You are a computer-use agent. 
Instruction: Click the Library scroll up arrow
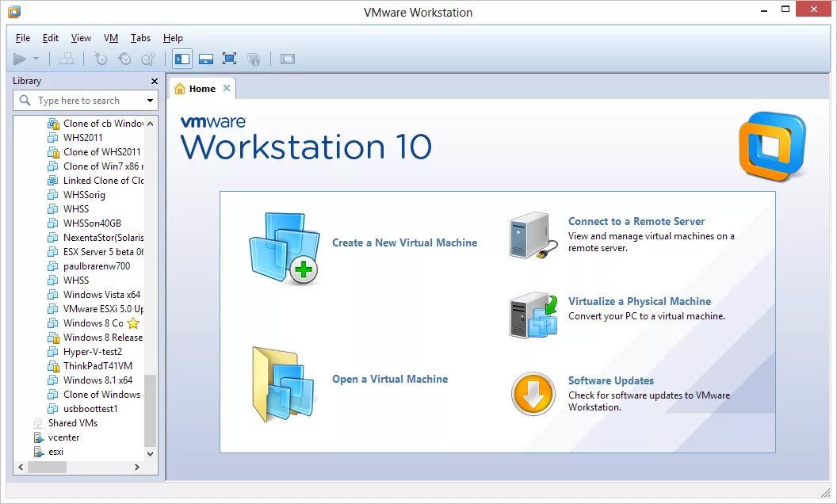[x=151, y=124]
